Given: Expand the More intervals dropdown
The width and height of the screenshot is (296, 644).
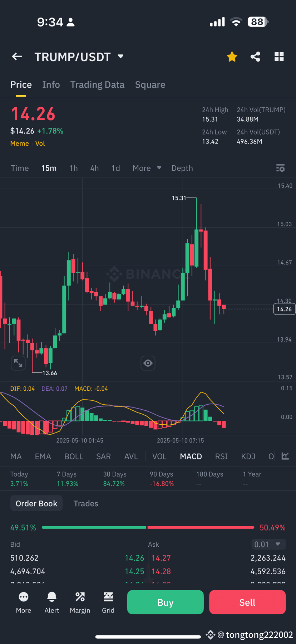Looking at the screenshot, I should coord(147,168).
